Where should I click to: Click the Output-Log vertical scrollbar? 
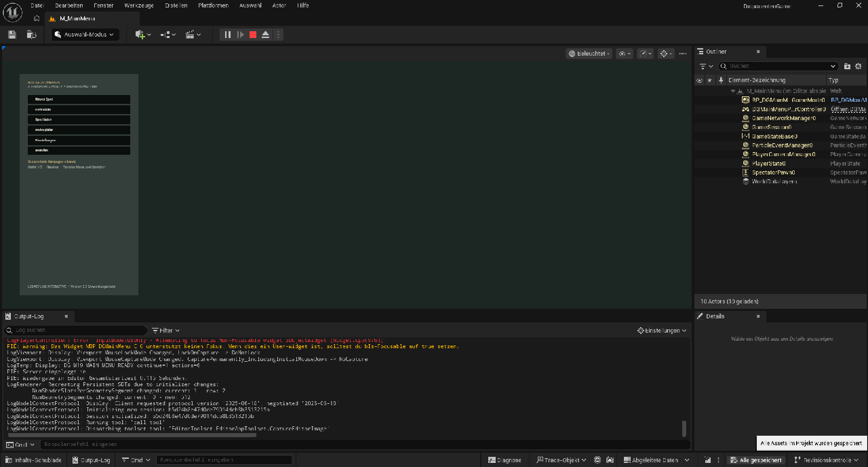(684, 428)
